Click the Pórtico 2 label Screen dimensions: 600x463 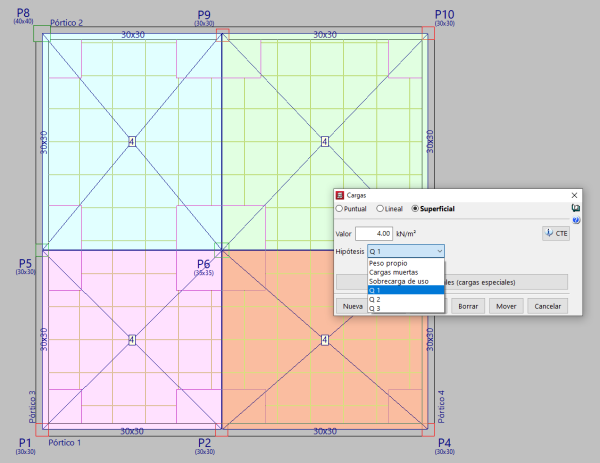point(67,23)
